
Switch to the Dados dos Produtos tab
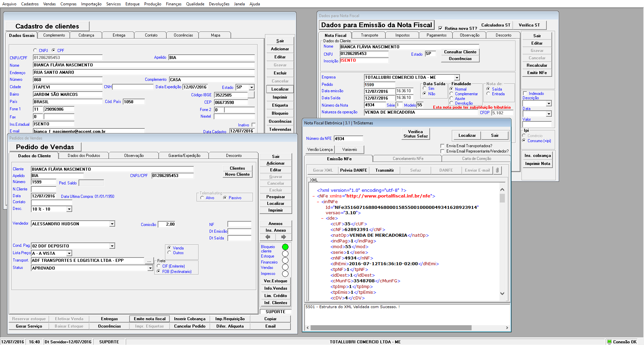84,156
